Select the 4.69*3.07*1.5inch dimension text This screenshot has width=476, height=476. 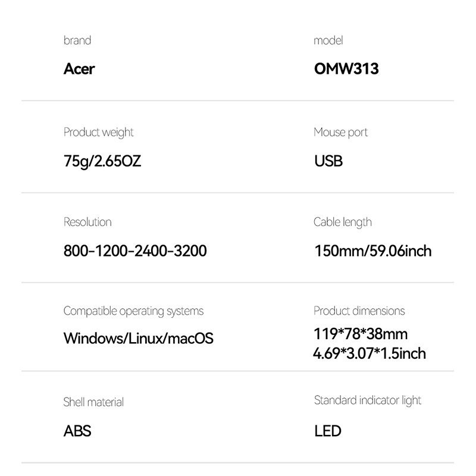click(x=369, y=353)
